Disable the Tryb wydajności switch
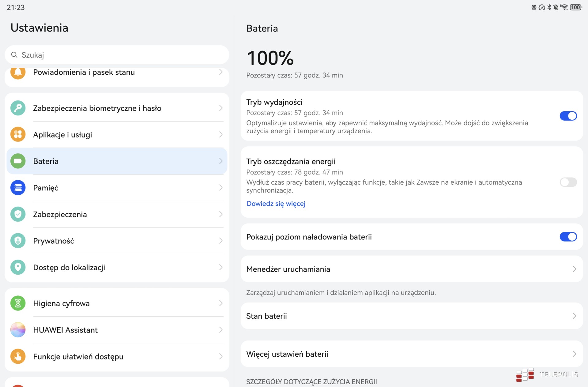The height and width of the screenshot is (387, 588). tap(568, 116)
